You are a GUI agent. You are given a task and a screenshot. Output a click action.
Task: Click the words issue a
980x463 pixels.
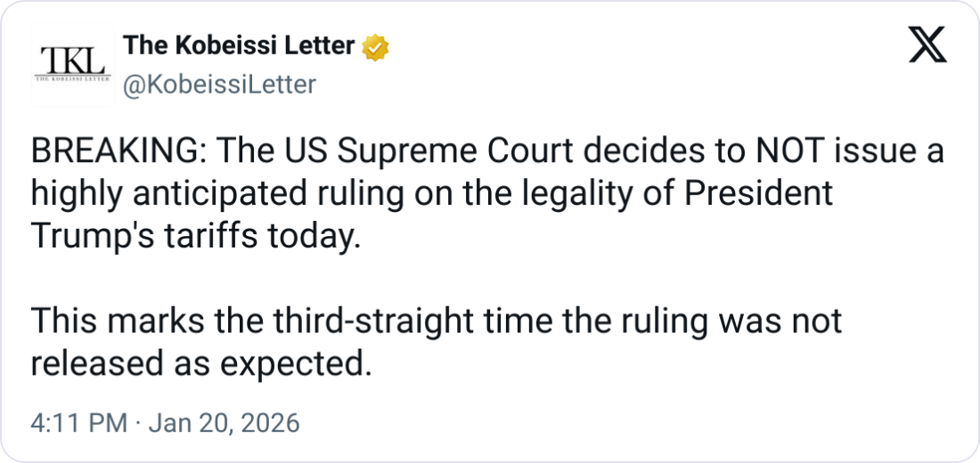(892, 153)
